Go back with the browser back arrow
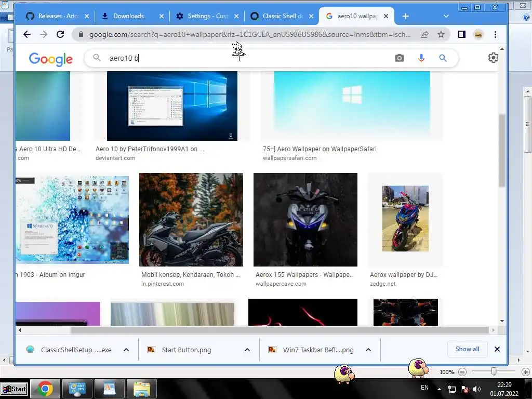The height and width of the screenshot is (399, 532). 27,34
